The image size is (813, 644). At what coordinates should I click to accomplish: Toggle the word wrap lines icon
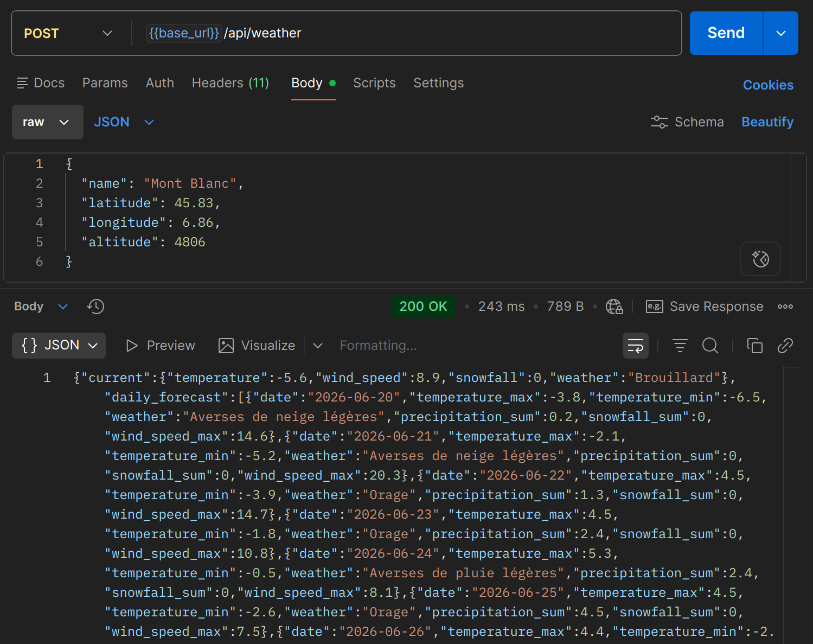point(635,346)
